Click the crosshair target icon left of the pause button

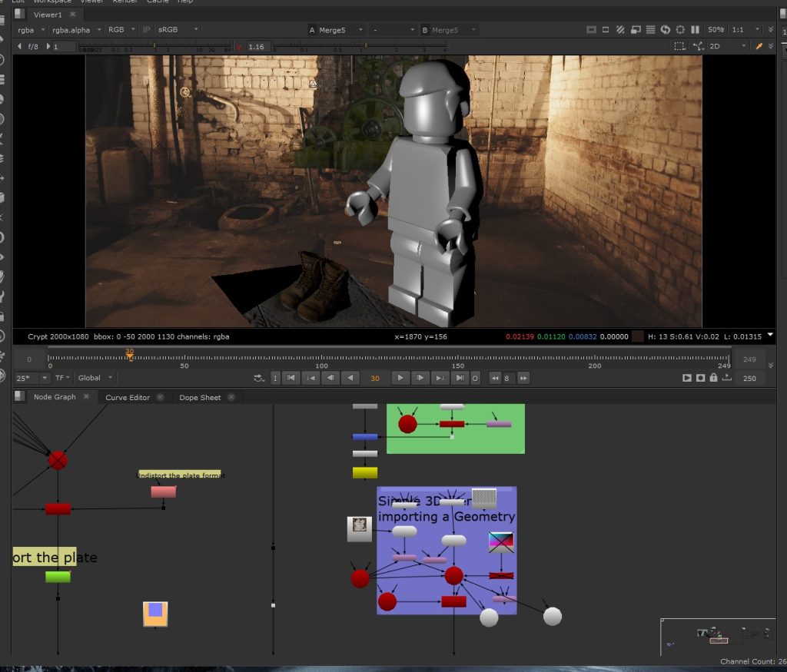tap(680, 30)
